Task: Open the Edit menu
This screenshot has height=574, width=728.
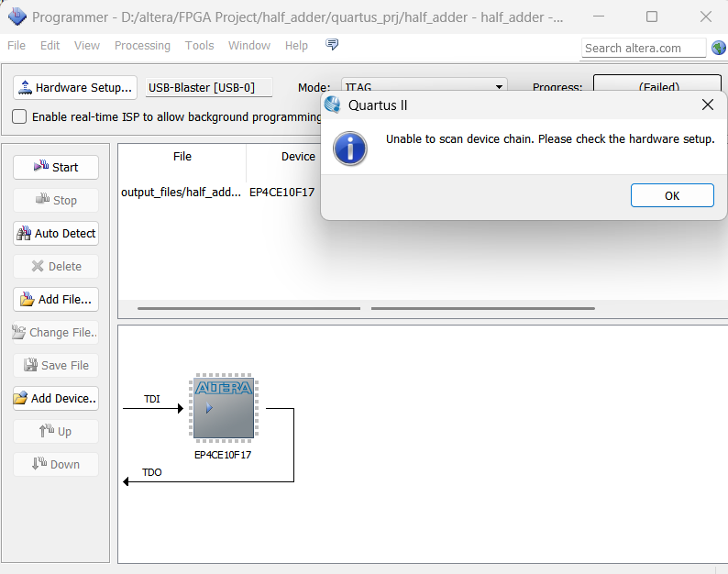Action: pos(50,46)
